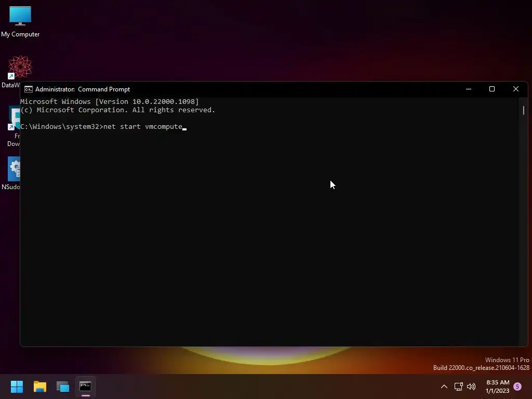Click the 'Administrator: Command Prompt' window title
Image resolution: width=532 pixels, height=399 pixels.
83,89
